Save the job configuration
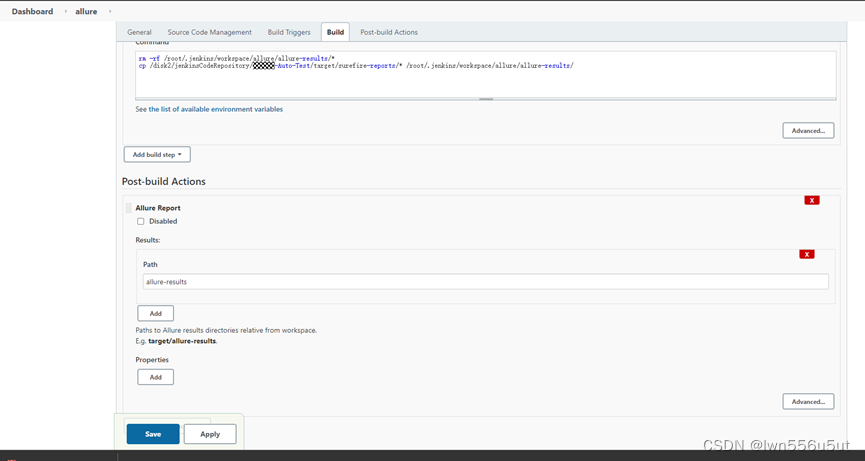This screenshot has width=865, height=461. pos(153,434)
